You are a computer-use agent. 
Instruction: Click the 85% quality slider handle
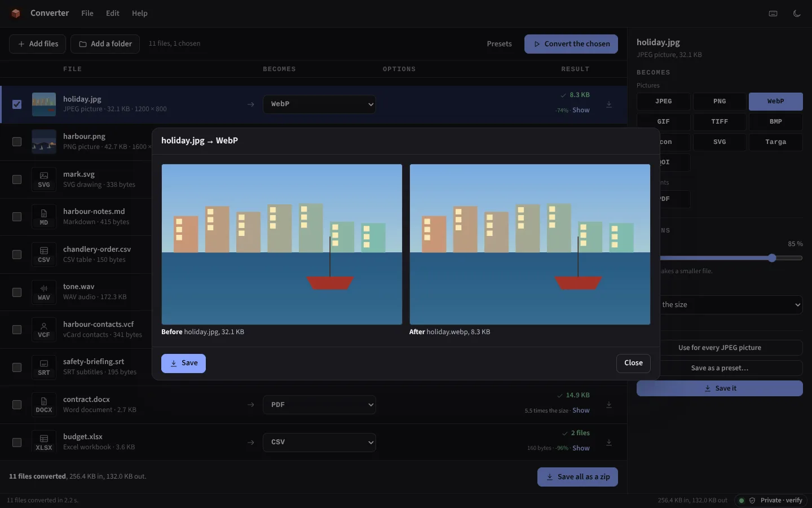point(772,258)
